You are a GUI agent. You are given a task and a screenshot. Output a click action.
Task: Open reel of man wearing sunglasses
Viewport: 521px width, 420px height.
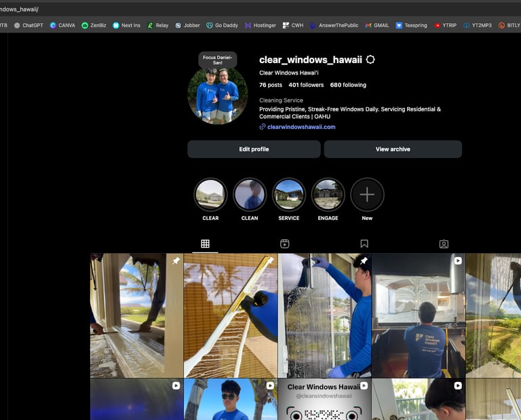[x=231, y=400]
